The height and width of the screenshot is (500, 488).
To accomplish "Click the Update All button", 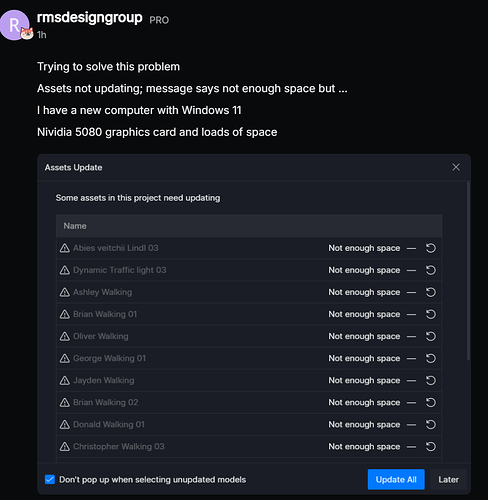I will click(x=396, y=479).
